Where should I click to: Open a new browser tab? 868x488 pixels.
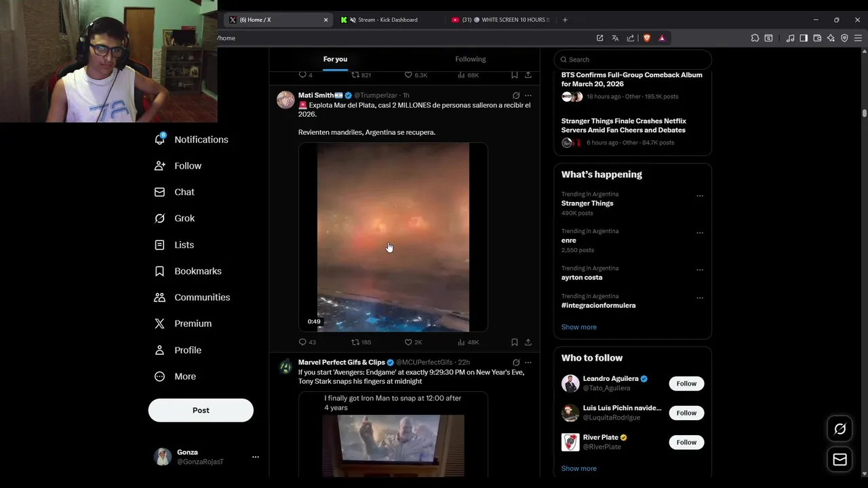tap(565, 20)
